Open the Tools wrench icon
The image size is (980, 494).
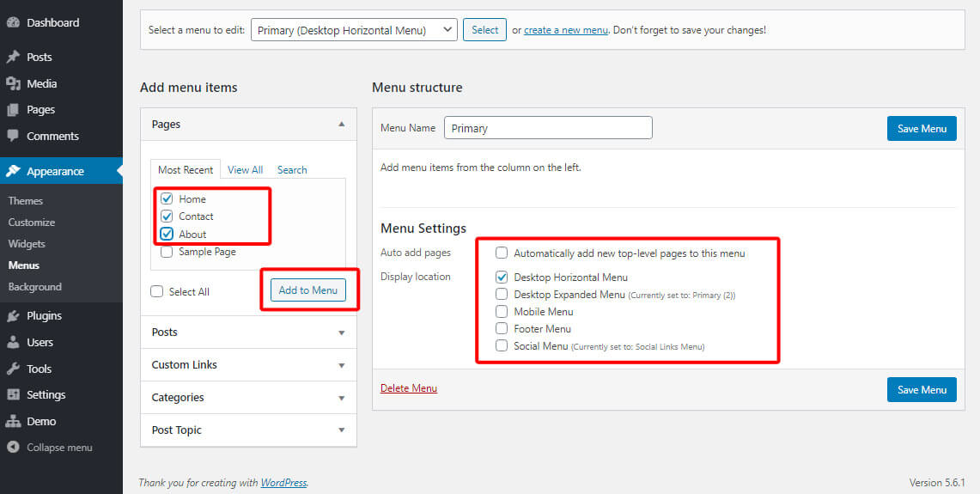coord(13,369)
